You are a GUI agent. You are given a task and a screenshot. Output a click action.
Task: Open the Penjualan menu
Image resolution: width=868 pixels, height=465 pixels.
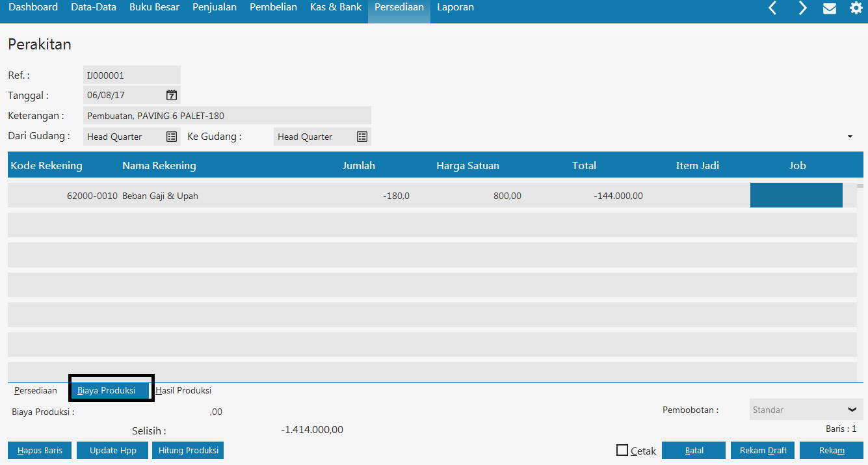click(x=215, y=7)
